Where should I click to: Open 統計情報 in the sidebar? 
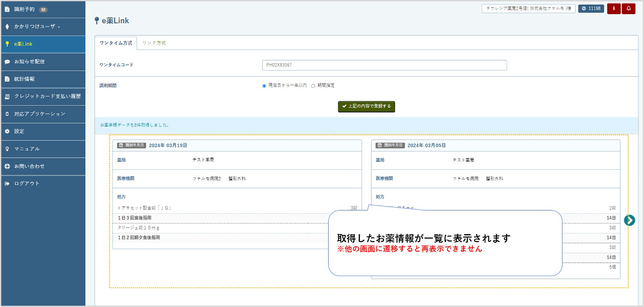24,79
